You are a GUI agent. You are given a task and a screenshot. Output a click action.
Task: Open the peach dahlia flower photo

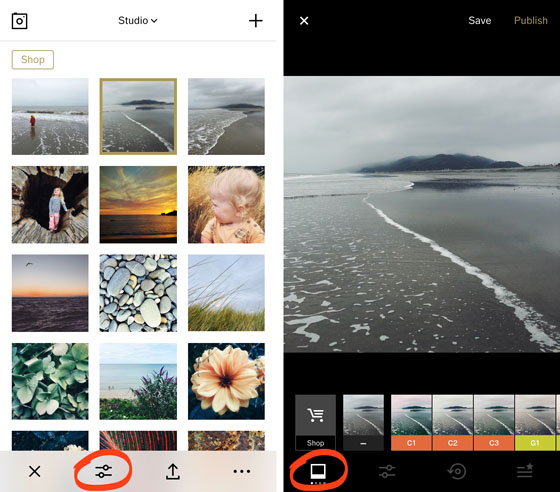coord(226,381)
